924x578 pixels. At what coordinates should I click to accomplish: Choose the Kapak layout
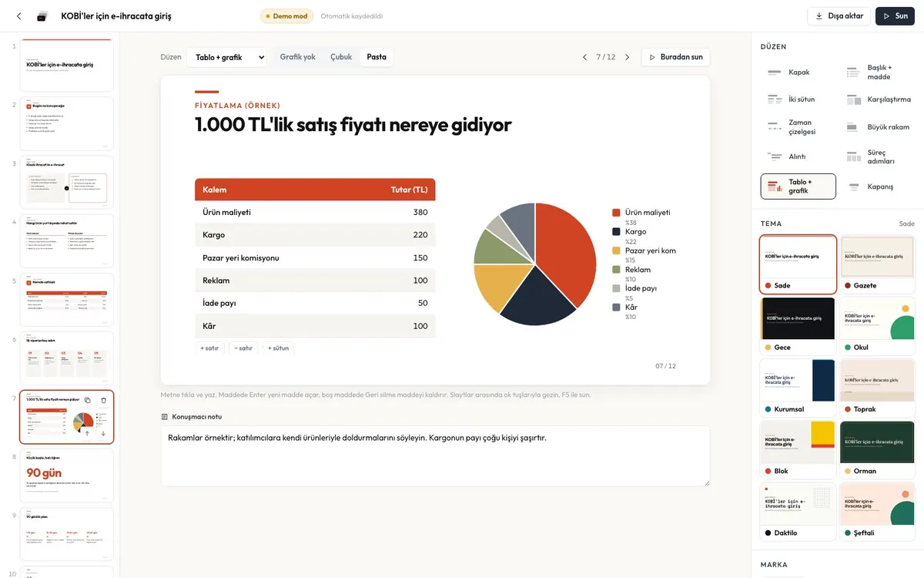[798, 72]
